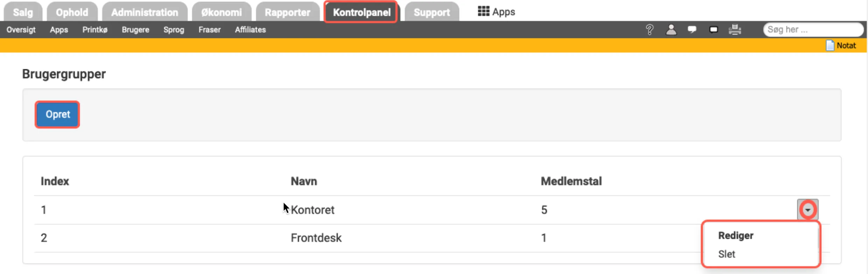Open the Apps grid icon

[x=483, y=12]
